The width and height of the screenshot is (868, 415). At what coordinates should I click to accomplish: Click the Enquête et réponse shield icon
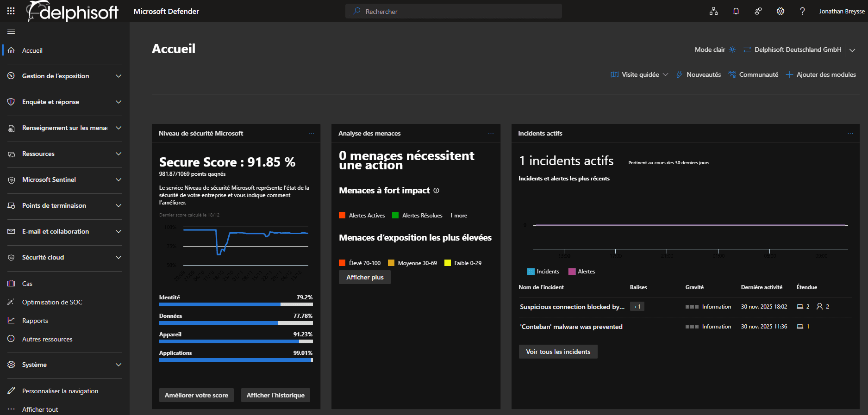(x=11, y=102)
